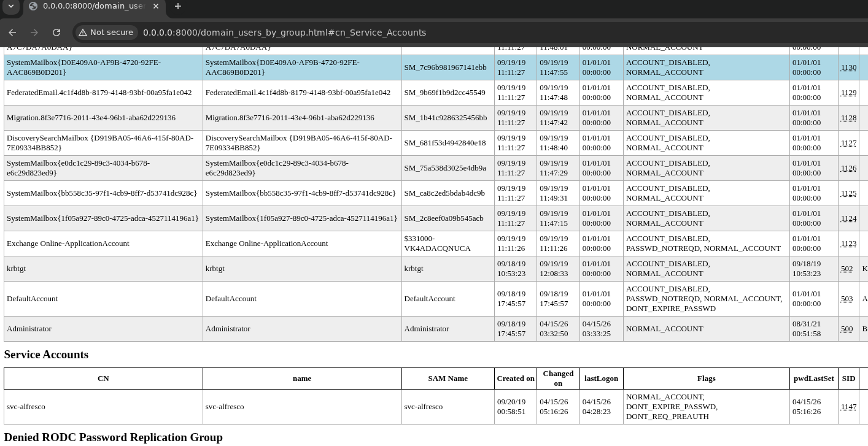
Task: Select the domain_users browser tab
Action: tap(92, 7)
